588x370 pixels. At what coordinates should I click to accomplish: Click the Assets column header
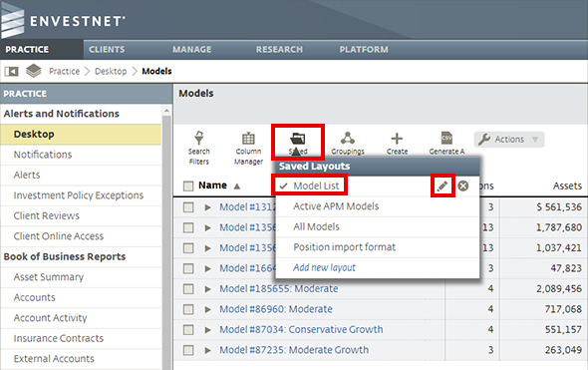click(x=567, y=185)
